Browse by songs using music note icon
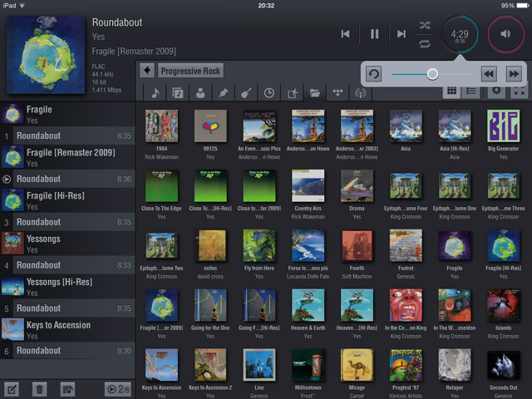Viewport: 532px width, 399px height. pyautogui.click(x=155, y=93)
